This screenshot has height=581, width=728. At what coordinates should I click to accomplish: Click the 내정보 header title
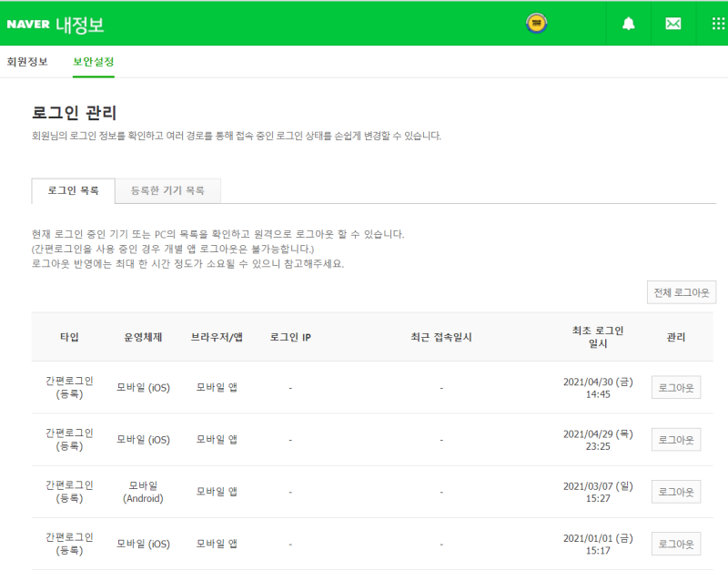tap(80, 25)
